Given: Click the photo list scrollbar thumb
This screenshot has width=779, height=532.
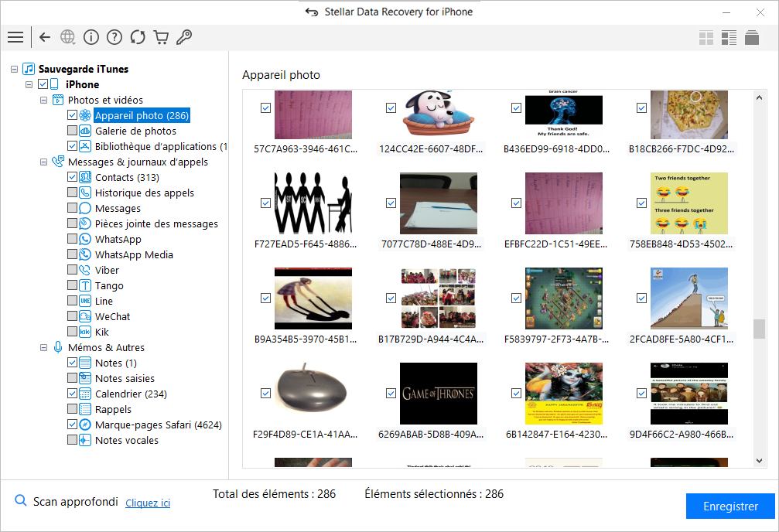Looking at the screenshot, I should [x=759, y=329].
